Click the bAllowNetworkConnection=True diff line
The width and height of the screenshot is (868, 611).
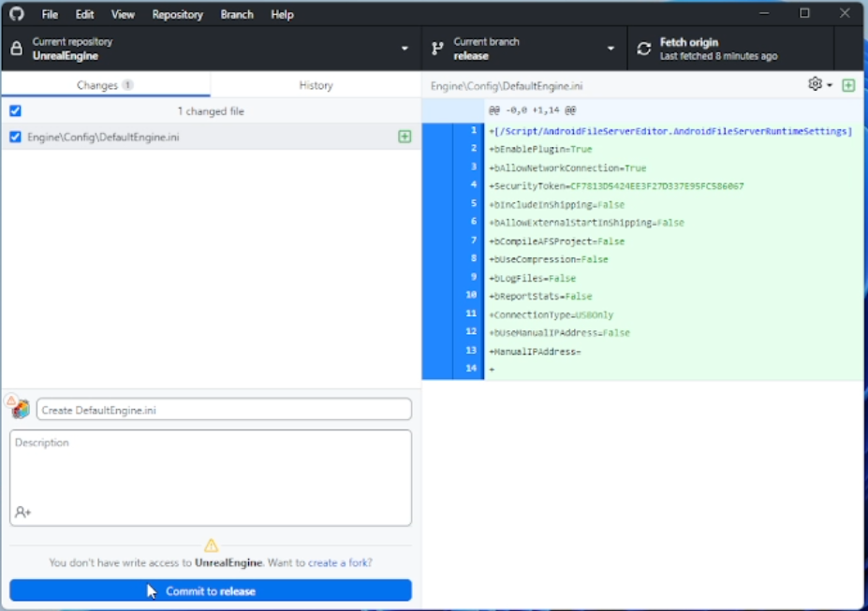[673, 167]
